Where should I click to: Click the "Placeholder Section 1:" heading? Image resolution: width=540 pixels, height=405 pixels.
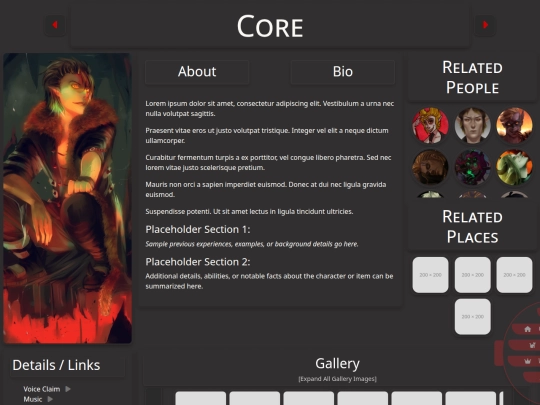(x=198, y=229)
